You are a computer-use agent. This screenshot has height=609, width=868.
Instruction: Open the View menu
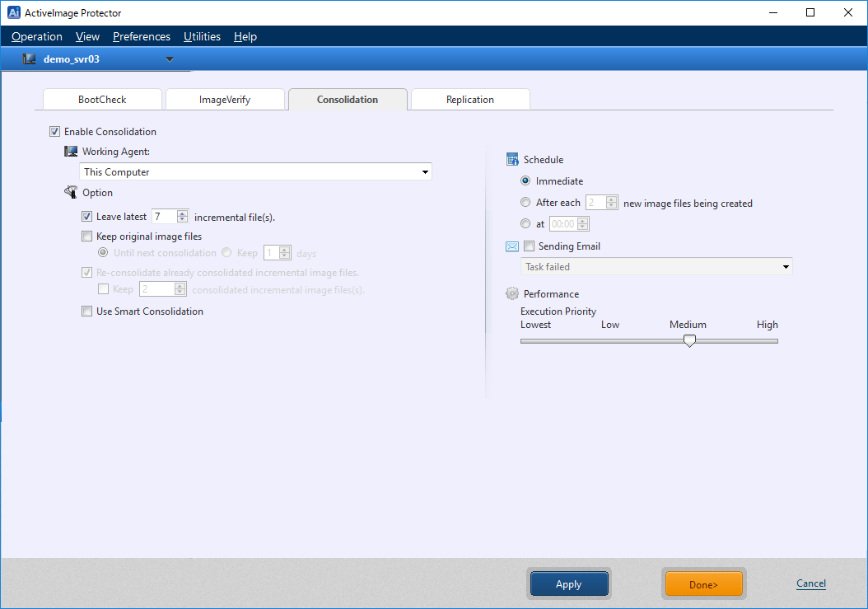coord(87,36)
